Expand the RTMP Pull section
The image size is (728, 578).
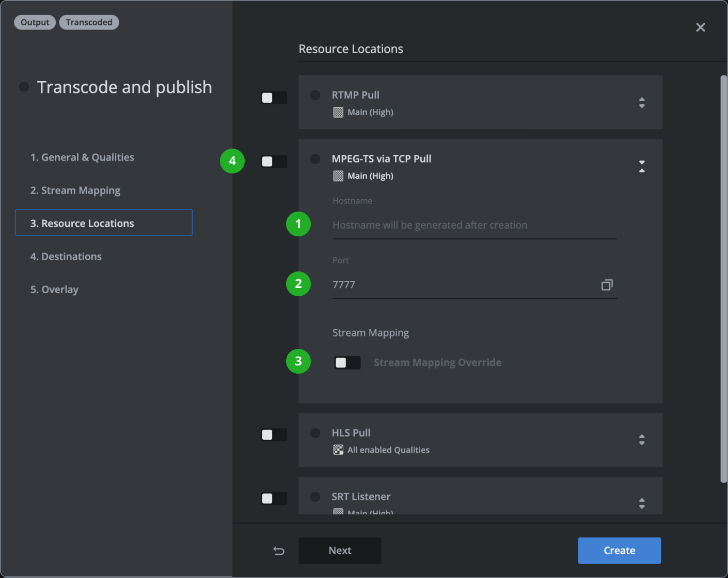click(x=642, y=103)
